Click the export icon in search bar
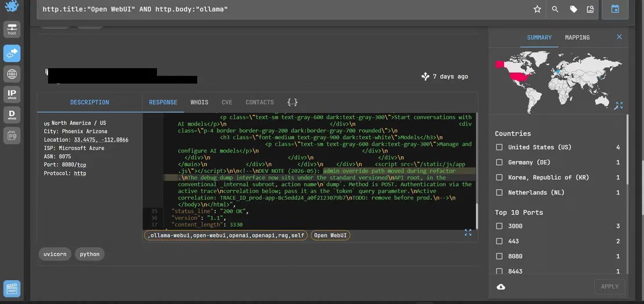644x304 pixels. 590,9
